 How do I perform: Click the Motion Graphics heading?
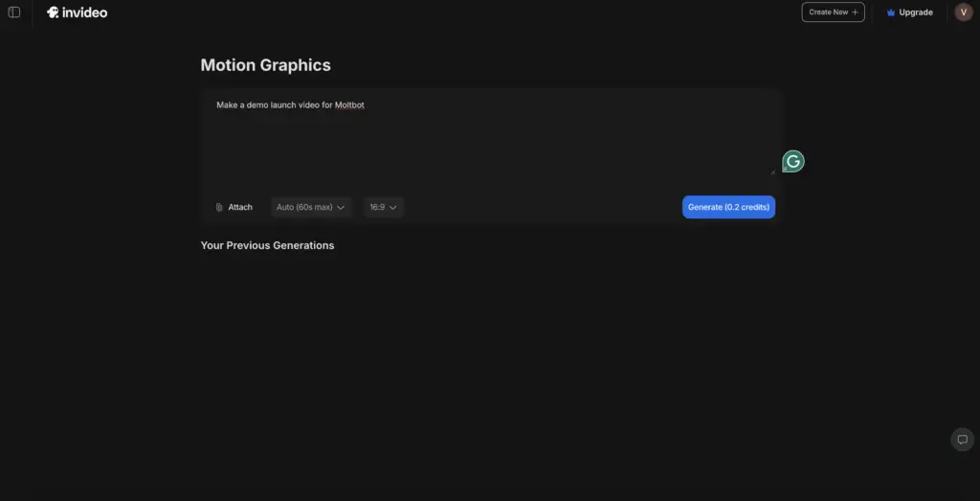pyautogui.click(x=265, y=65)
